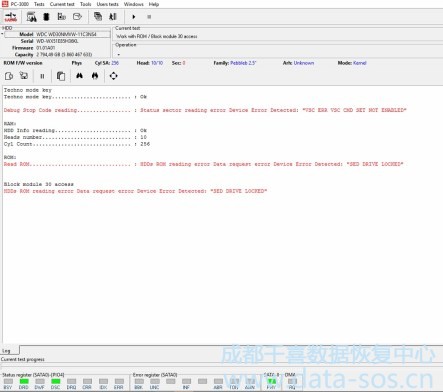Viewport: 443px width, 392px height.
Task: Click the second log toolbar icon
Action: click(x=24, y=76)
